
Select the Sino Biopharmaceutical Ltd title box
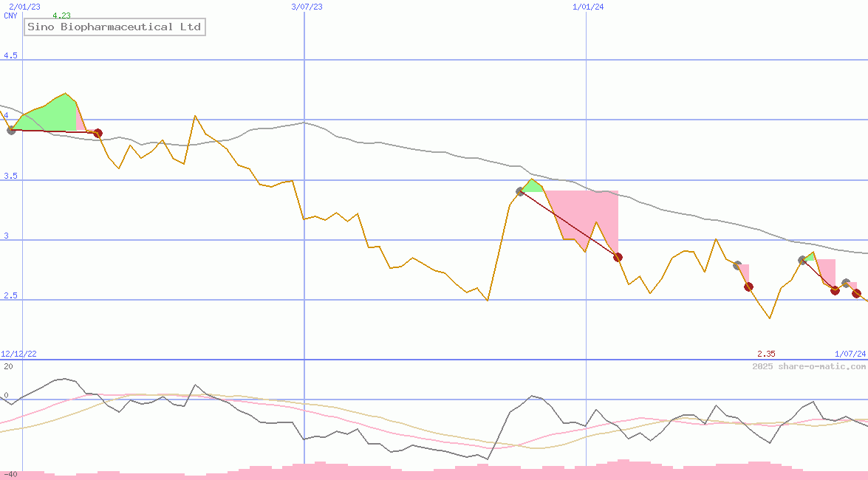coord(114,27)
